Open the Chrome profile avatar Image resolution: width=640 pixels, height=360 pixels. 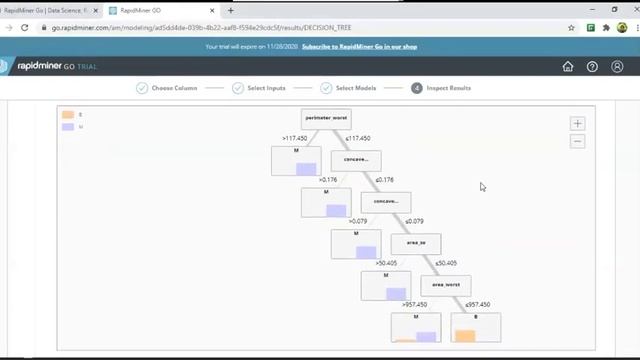622,28
